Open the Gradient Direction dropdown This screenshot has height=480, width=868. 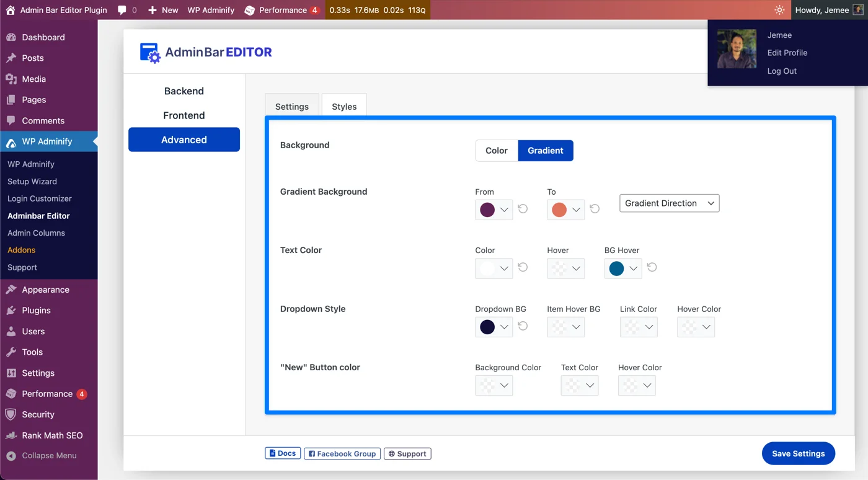click(669, 203)
